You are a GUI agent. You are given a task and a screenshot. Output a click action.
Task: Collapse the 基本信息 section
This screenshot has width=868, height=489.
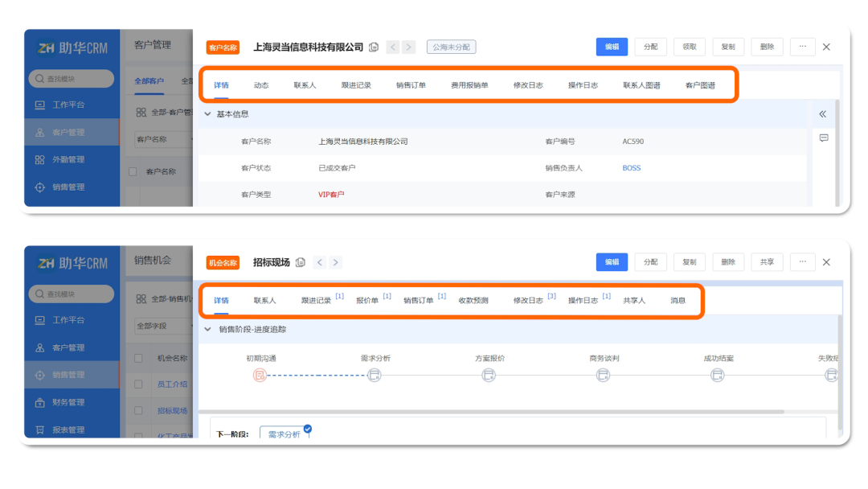point(207,114)
